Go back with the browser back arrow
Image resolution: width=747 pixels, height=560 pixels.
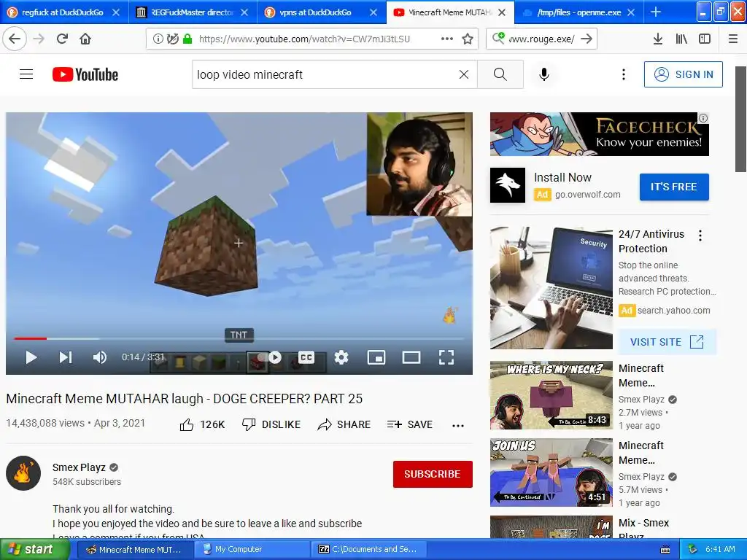(15, 39)
